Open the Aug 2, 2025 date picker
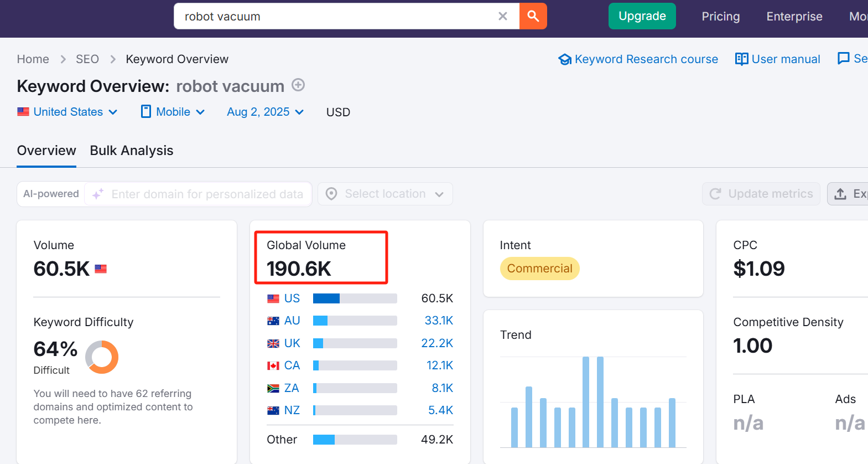Image resolution: width=868 pixels, height=464 pixels. click(265, 112)
